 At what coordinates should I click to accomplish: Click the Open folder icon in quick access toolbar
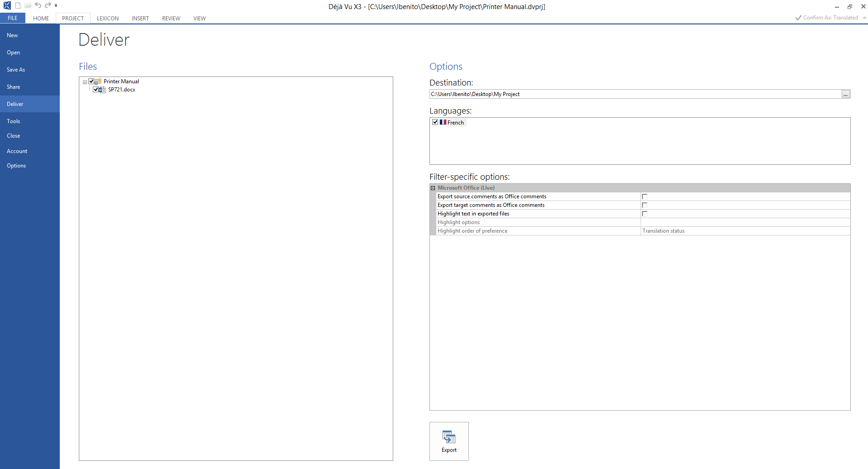coord(28,5)
